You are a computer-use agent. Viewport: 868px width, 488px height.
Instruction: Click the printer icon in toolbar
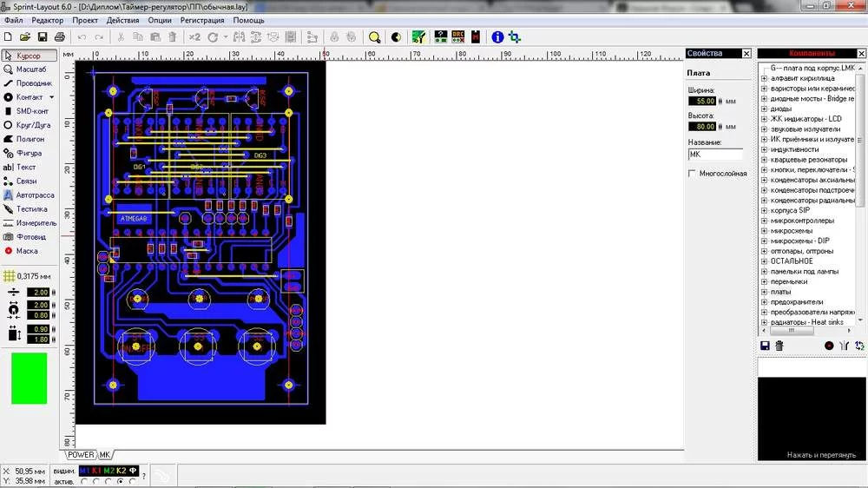tap(60, 37)
